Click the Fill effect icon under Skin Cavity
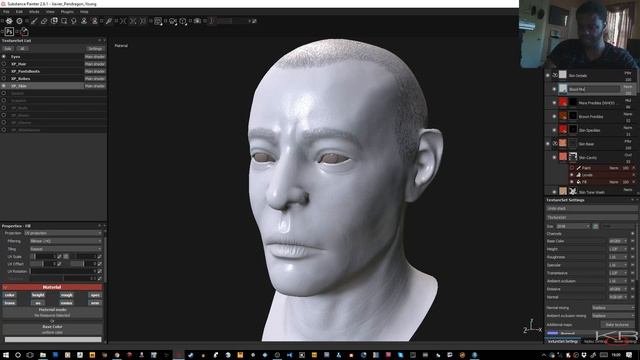The height and width of the screenshot is (360, 640). coord(579,182)
